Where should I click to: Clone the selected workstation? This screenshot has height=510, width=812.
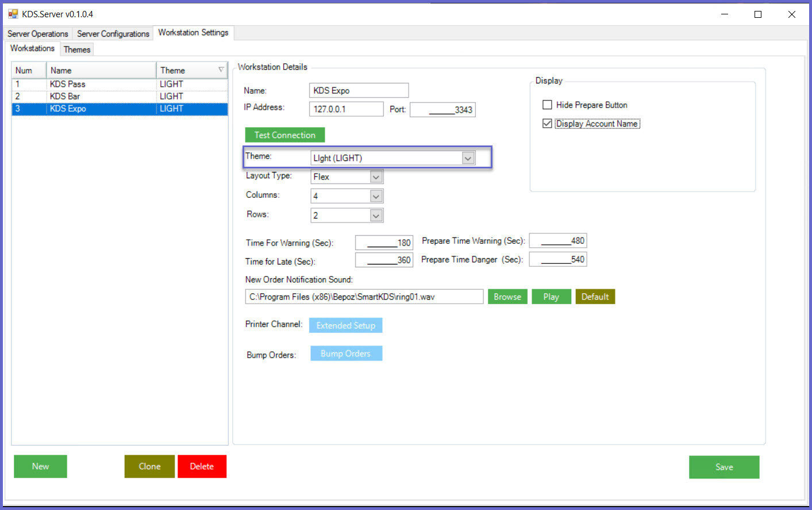(149, 466)
